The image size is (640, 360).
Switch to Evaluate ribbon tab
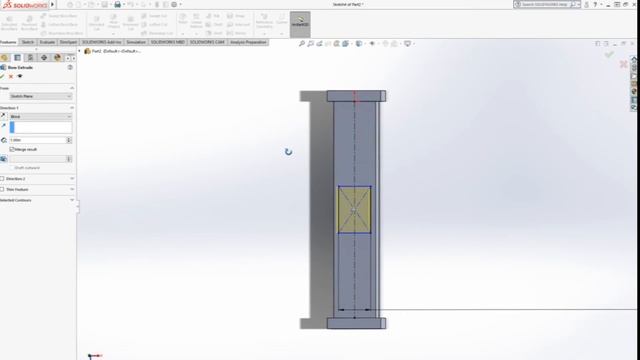tap(47, 42)
